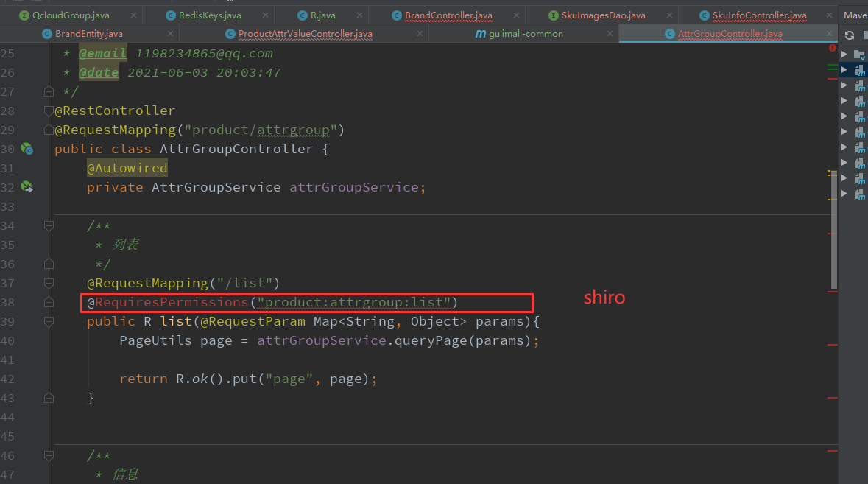This screenshot has height=484, width=868.
Task: Click the autowired dependency gutter icon on line 32
Action: tap(27, 187)
